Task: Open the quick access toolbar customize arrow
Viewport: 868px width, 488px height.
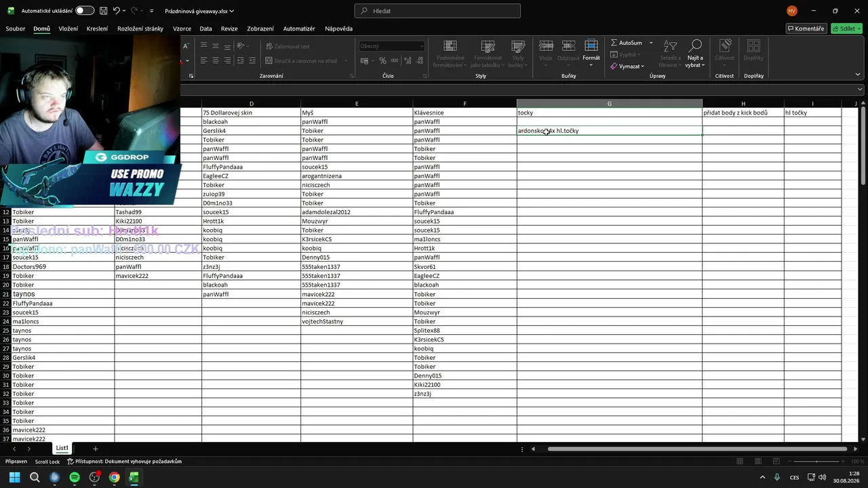Action: tap(151, 11)
